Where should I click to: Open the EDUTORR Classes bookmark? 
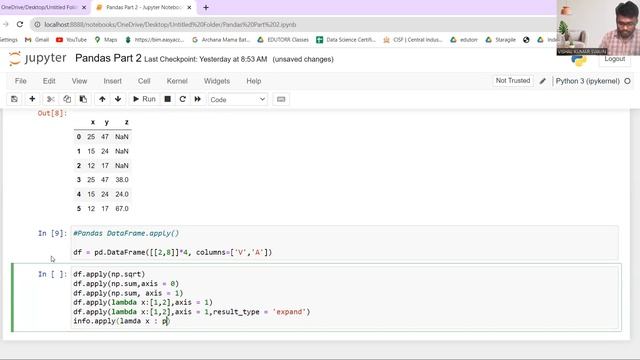point(283,40)
